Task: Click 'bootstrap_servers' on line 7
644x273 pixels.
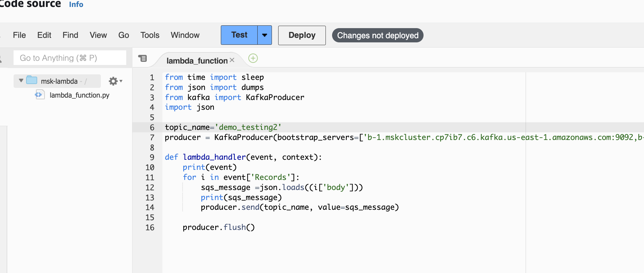Action: click(315, 138)
